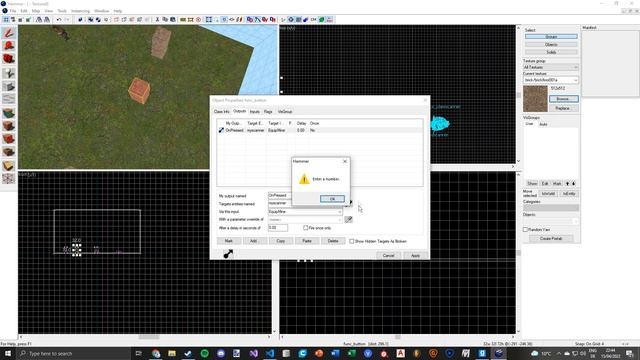Viewport: 640px width, 360px height.
Task: Enable the Random Yaw checkbox
Action: [x=525, y=229]
